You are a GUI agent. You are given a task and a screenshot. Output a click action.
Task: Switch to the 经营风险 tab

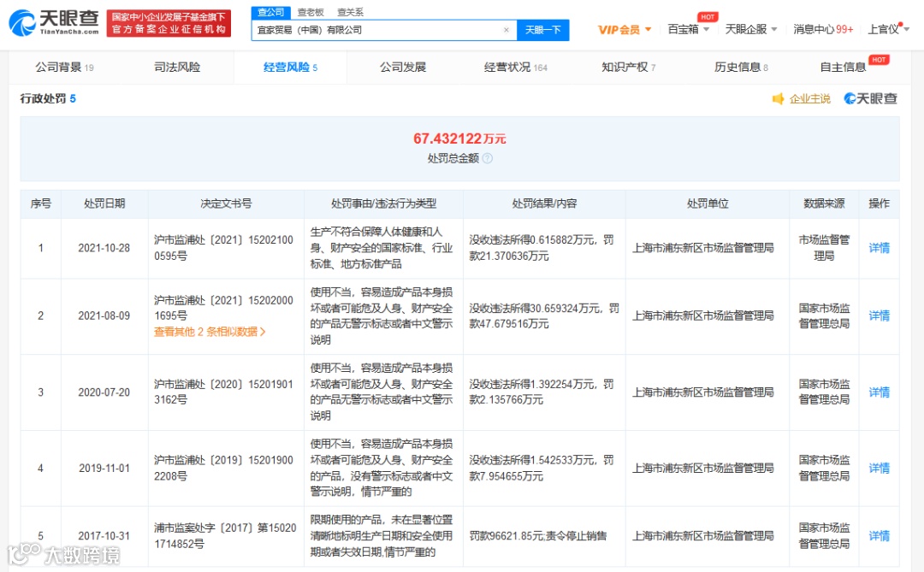click(x=290, y=68)
